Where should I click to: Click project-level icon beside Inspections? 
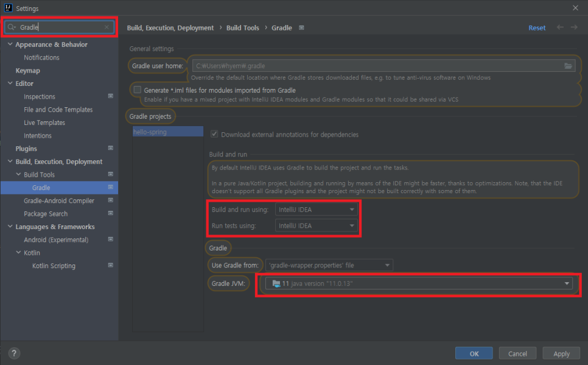coord(111,96)
